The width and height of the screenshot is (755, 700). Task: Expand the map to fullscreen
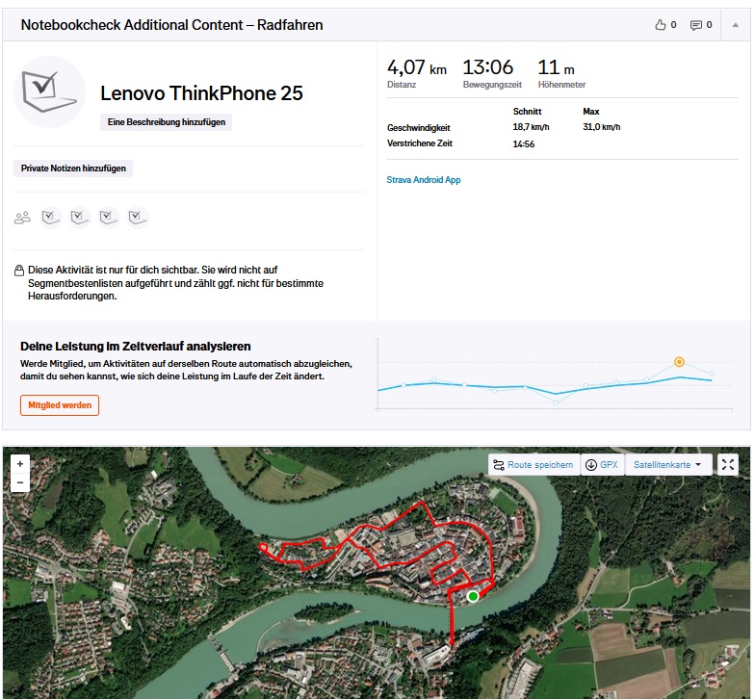(x=729, y=465)
